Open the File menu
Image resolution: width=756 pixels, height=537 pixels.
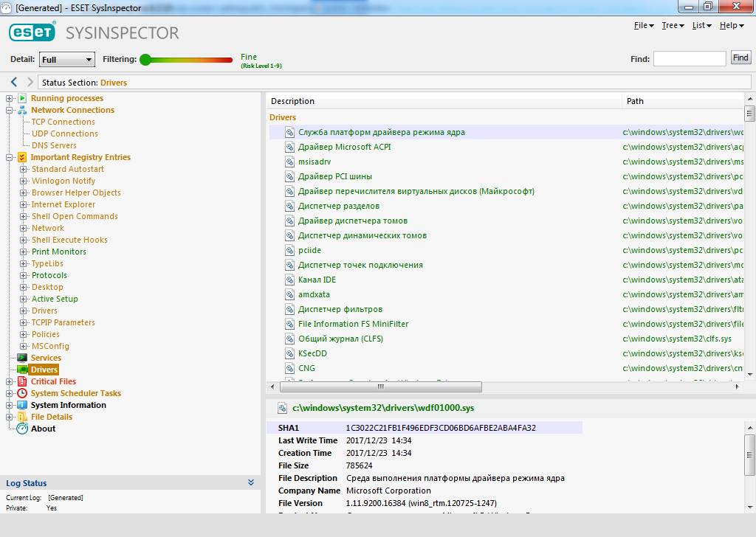pos(644,26)
